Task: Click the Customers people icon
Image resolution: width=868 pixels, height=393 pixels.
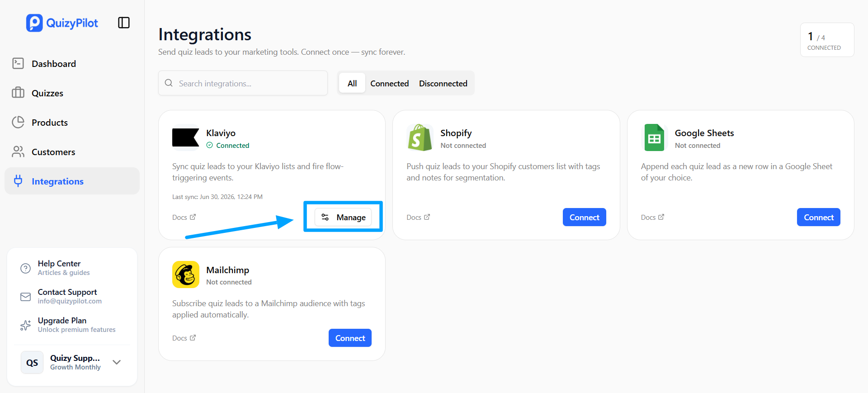Action: click(18, 152)
